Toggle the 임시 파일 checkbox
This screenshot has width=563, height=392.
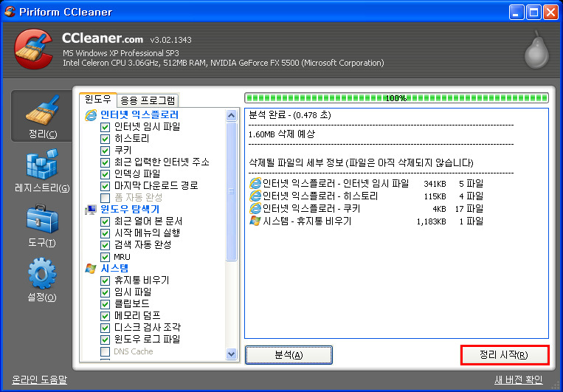(105, 292)
